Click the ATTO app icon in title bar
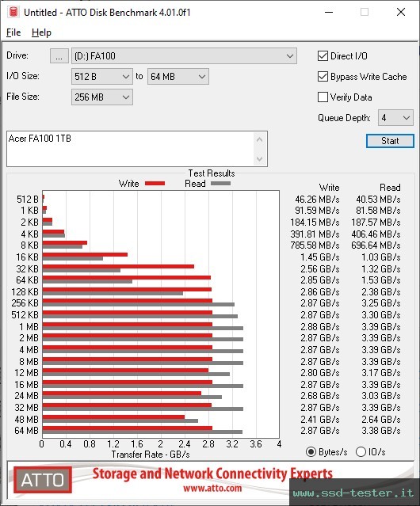This screenshot has width=420, height=506. [x=13, y=12]
